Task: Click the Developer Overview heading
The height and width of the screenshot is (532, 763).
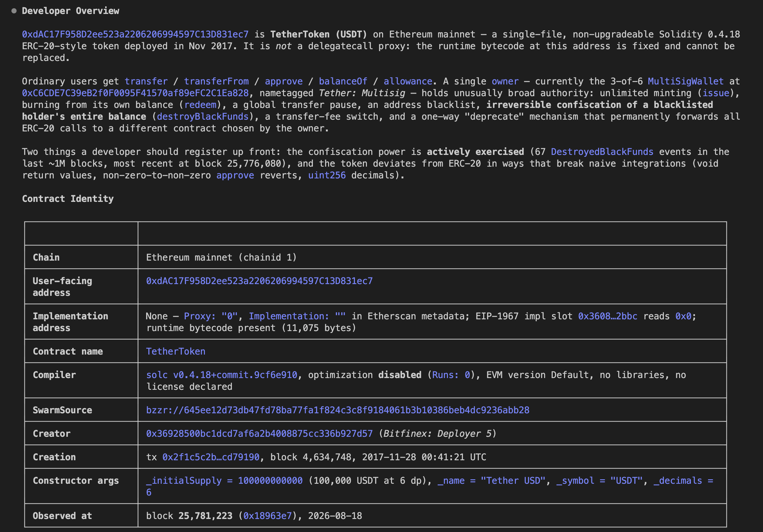Action: 71,11
